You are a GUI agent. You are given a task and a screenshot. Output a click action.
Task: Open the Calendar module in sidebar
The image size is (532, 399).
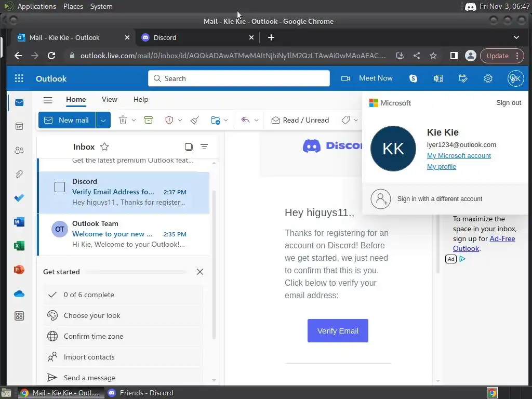click(x=19, y=126)
